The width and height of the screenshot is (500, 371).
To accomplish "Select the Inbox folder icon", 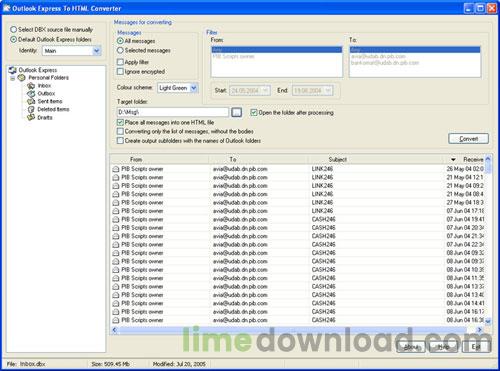I will [x=31, y=86].
